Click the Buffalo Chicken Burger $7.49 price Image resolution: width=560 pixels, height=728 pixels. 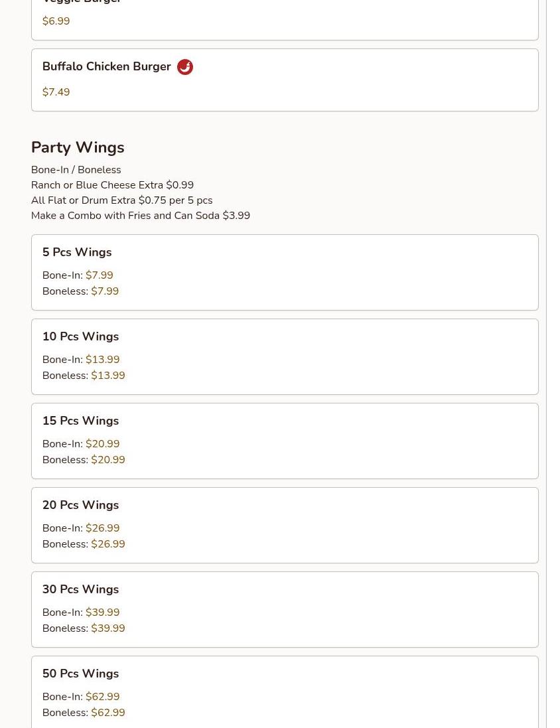[56, 92]
